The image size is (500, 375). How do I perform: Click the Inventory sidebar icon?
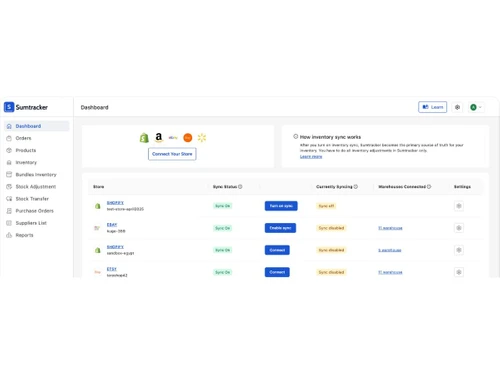9,162
